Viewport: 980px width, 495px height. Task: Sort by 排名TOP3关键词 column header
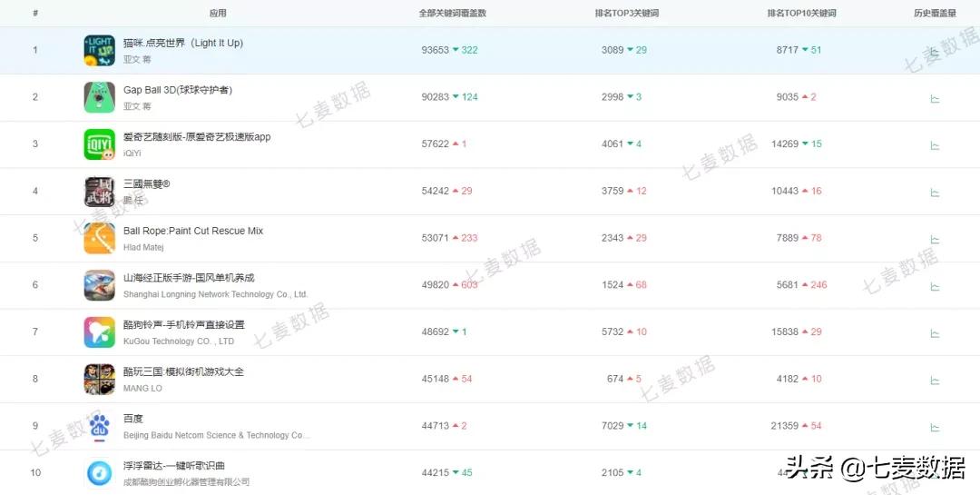coord(627,13)
